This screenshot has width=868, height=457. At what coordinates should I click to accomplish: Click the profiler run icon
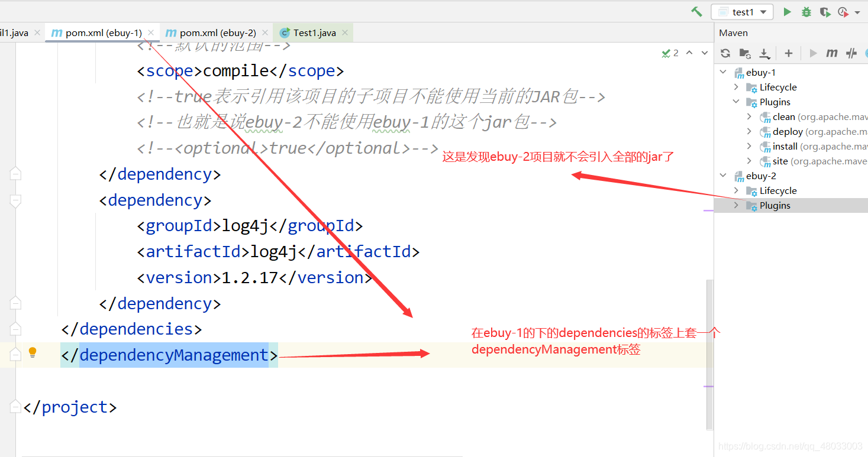843,12
